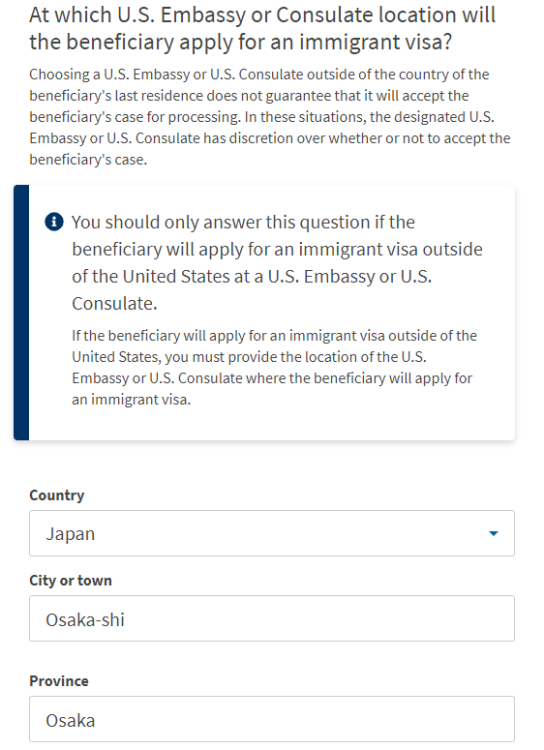Viewport: 544px width, 750px height.
Task: Focus the City or town field with Osaka-shi
Action: (272, 618)
